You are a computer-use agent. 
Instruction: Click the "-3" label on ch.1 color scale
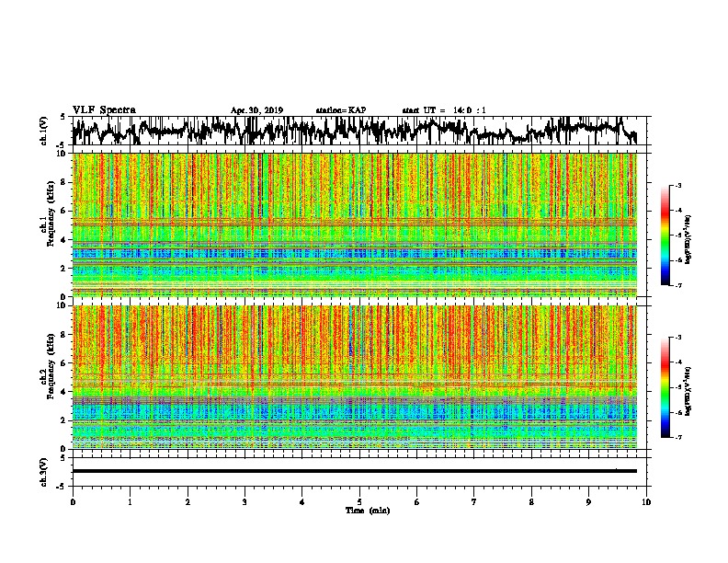677,186
